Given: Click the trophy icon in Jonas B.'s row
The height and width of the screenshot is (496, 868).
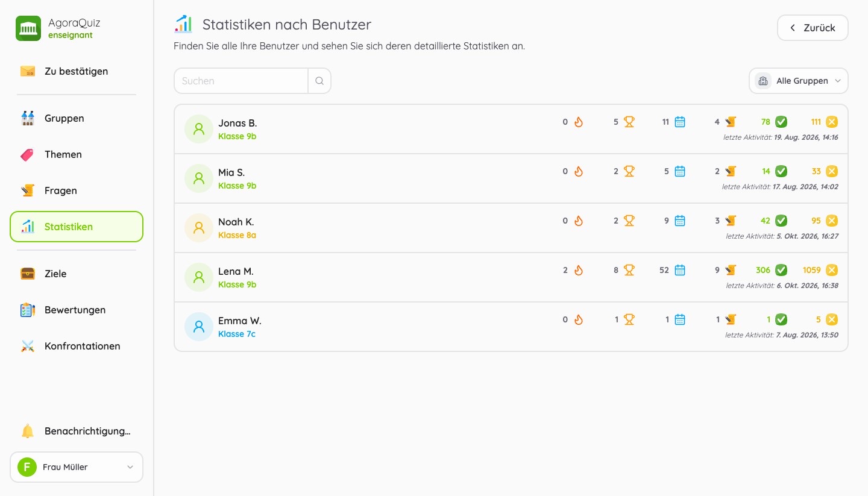Looking at the screenshot, I should (x=629, y=122).
